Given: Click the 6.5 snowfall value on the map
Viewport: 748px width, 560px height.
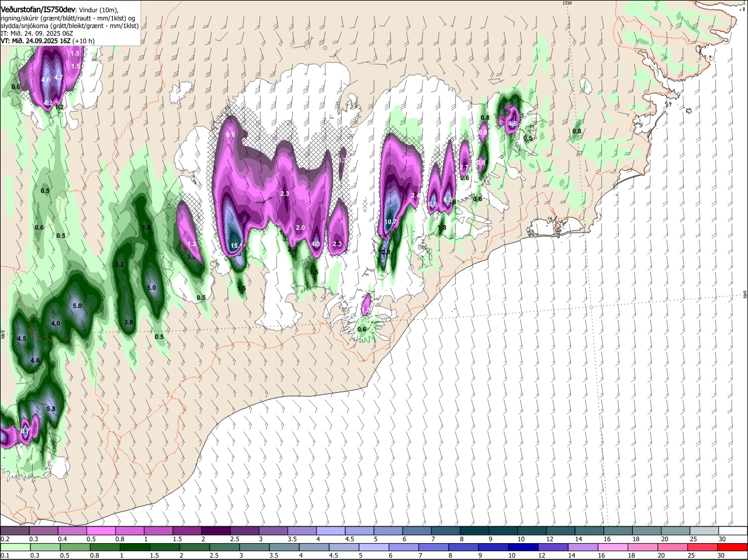Looking at the screenshot, I should (448, 199).
